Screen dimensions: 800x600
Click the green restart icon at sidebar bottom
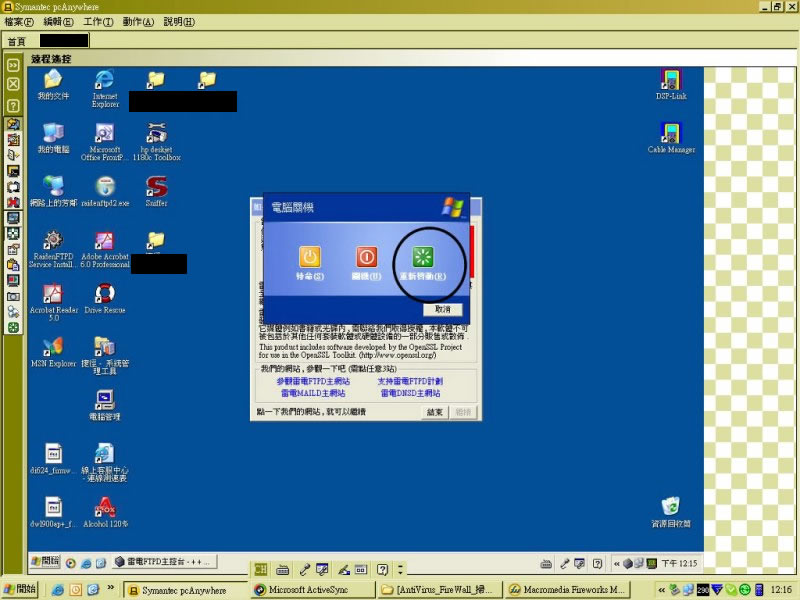pos(13,328)
